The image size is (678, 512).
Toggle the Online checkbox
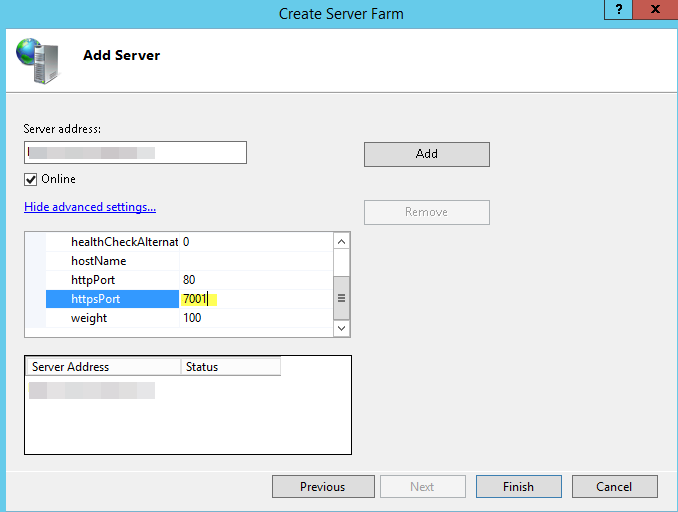(x=31, y=179)
